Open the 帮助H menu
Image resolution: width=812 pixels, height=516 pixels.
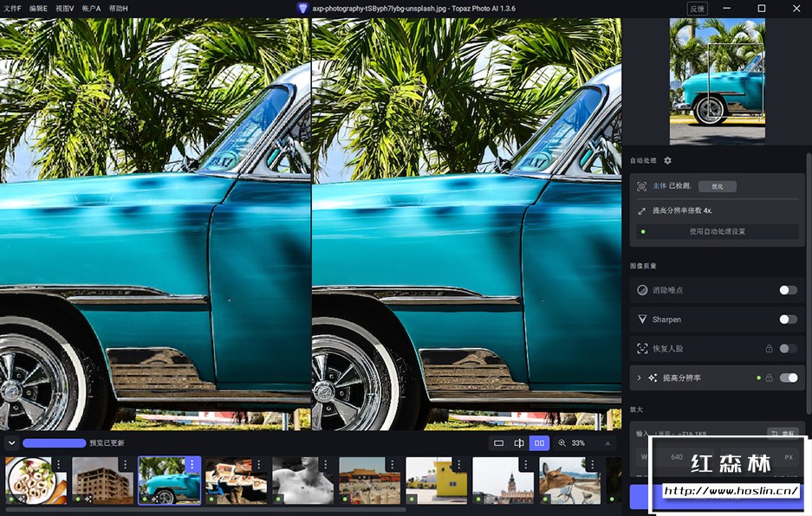[118, 9]
